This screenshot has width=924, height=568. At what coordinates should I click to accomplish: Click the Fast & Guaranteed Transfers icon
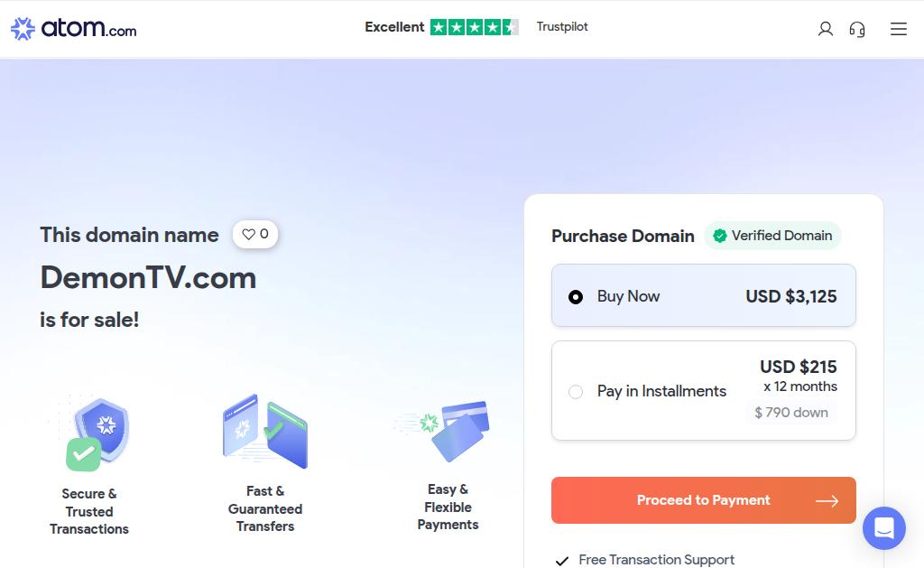click(x=265, y=431)
